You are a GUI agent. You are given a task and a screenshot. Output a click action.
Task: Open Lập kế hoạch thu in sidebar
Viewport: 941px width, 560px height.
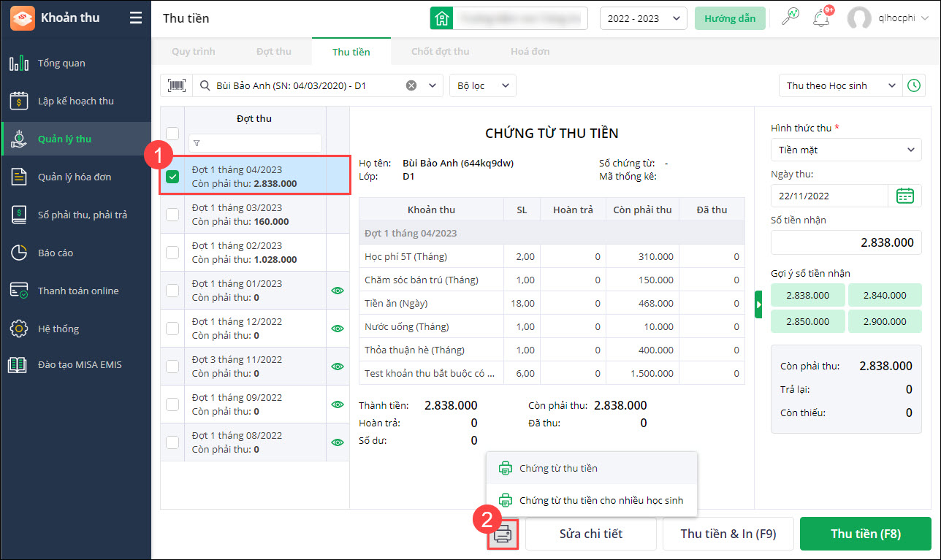click(x=75, y=101)
